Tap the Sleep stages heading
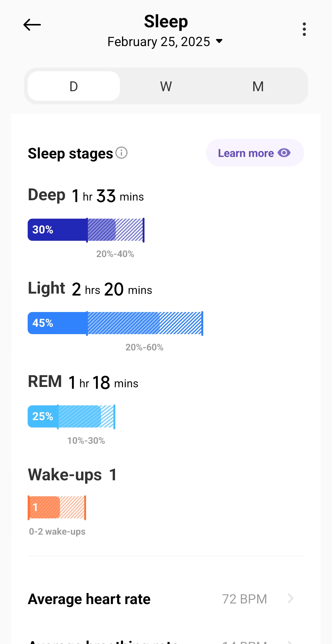Viewport: 332px width, 644px height. tap(70, 154)
